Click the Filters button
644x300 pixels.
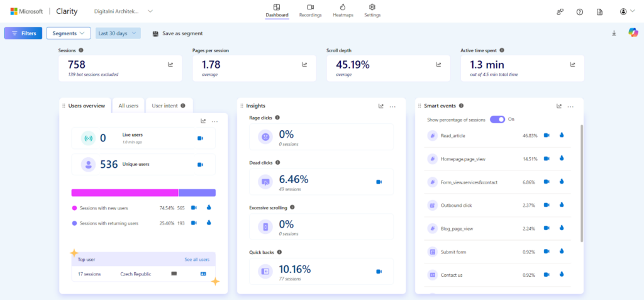click(x=23, y=33)
